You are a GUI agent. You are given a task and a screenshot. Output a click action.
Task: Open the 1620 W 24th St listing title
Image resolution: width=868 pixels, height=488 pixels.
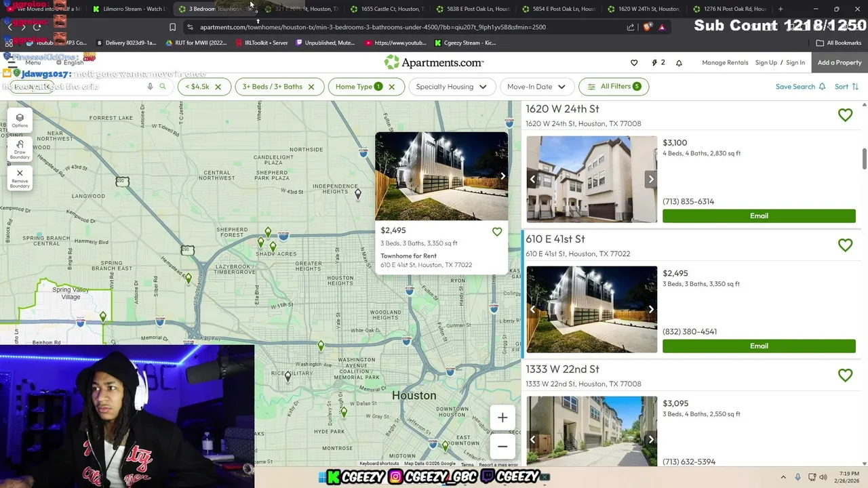pyautogui.click(x=562, y=109)
